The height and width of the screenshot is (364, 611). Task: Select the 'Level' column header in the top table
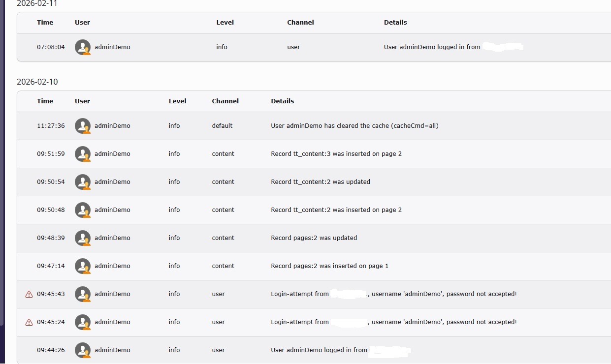coord(225,22)
